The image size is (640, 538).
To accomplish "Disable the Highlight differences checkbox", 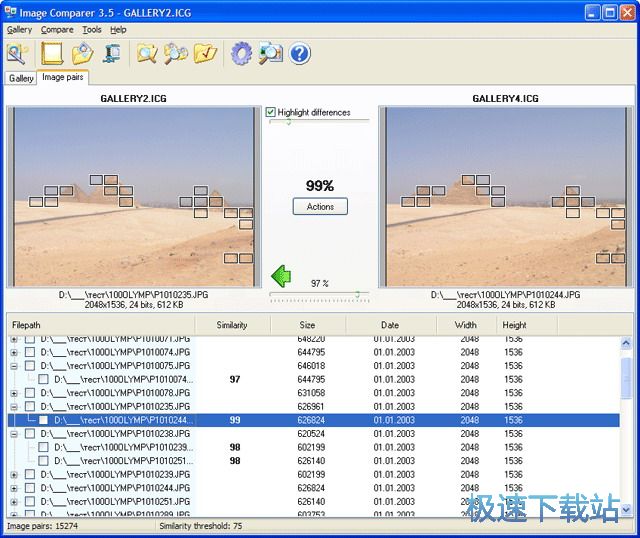I will click(271, 112).
